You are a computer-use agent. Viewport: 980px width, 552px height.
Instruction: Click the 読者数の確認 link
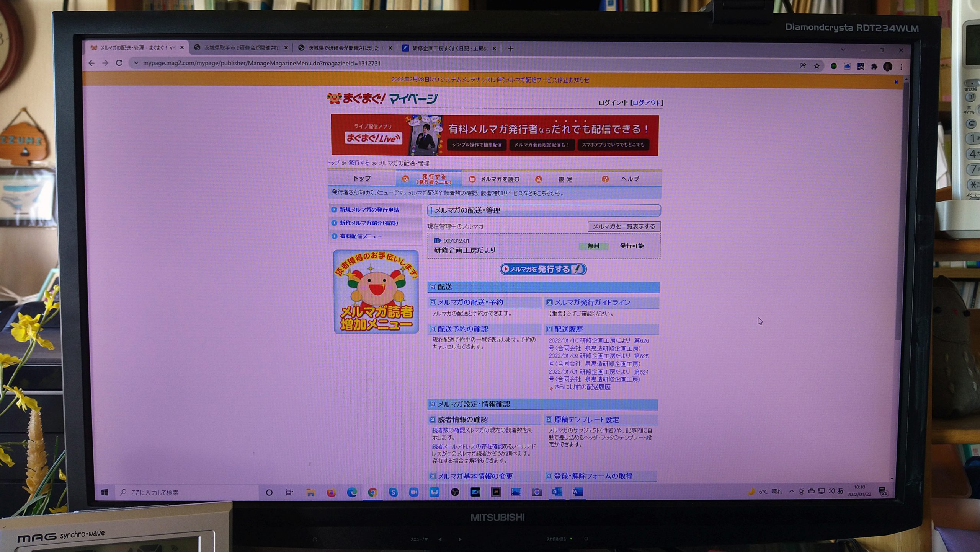[448, 430]
